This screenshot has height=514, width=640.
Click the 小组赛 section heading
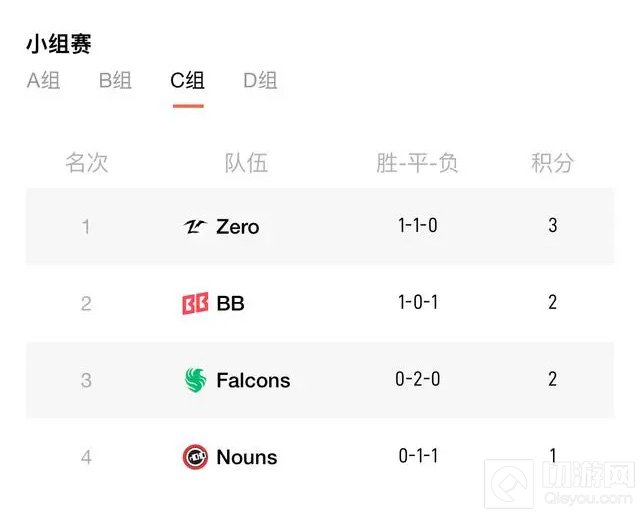tap(59, 44)
